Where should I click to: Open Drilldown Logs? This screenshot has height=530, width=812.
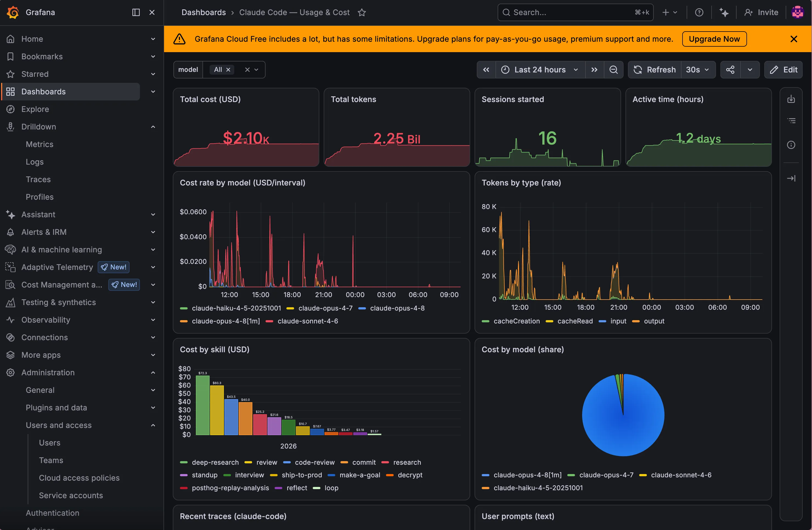35,162
